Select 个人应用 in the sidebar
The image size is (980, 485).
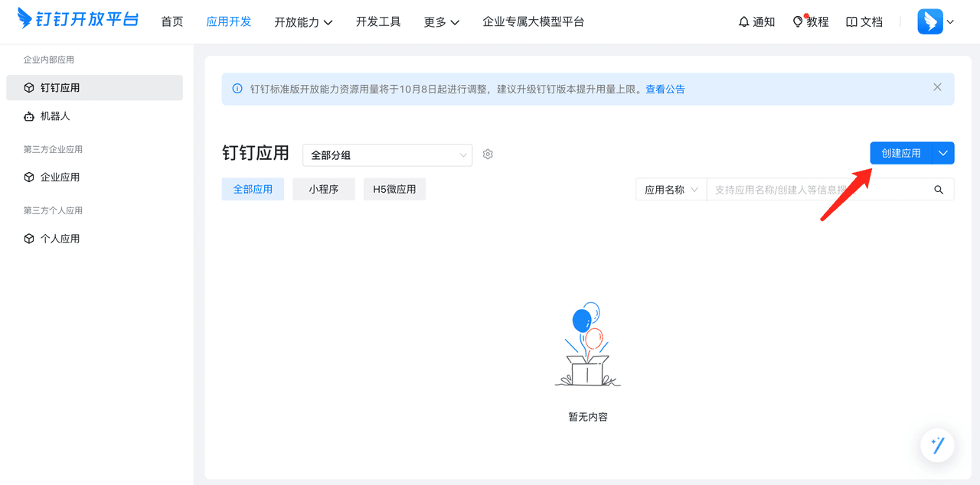pos(94,239)
